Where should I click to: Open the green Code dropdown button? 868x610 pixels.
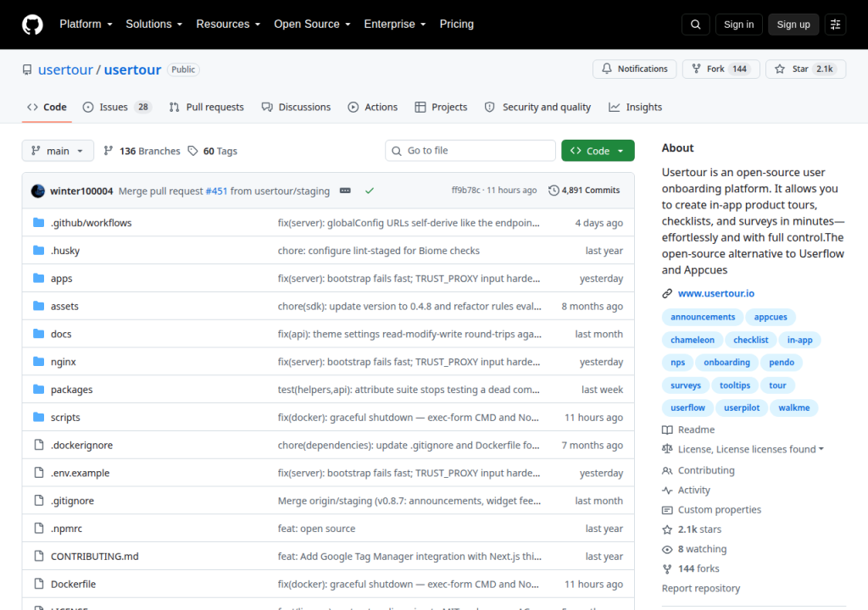click(598, 151)
